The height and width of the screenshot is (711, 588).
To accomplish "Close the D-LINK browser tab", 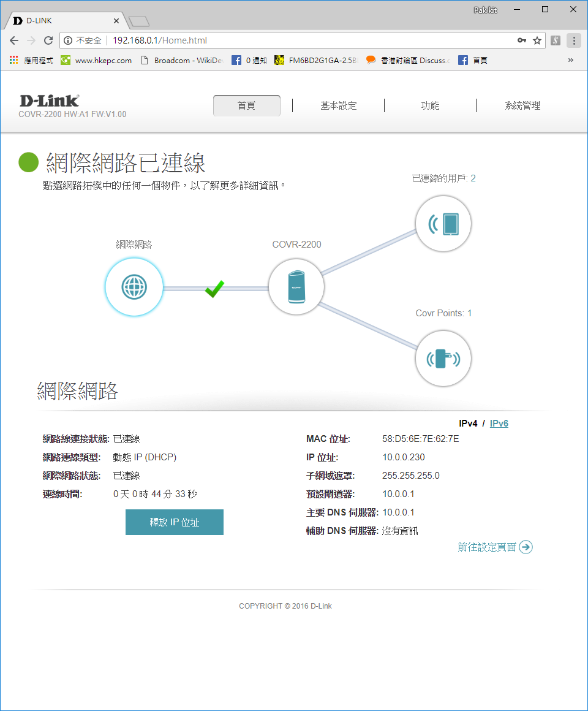I will [116, 21].
